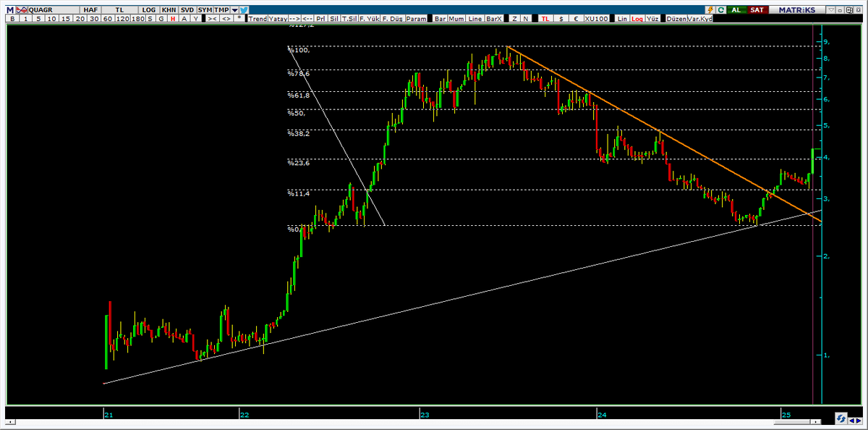Click the F. Yük load button
This screenshot has height=430, width=868.
pyautogui.click(x=370, y=19)
